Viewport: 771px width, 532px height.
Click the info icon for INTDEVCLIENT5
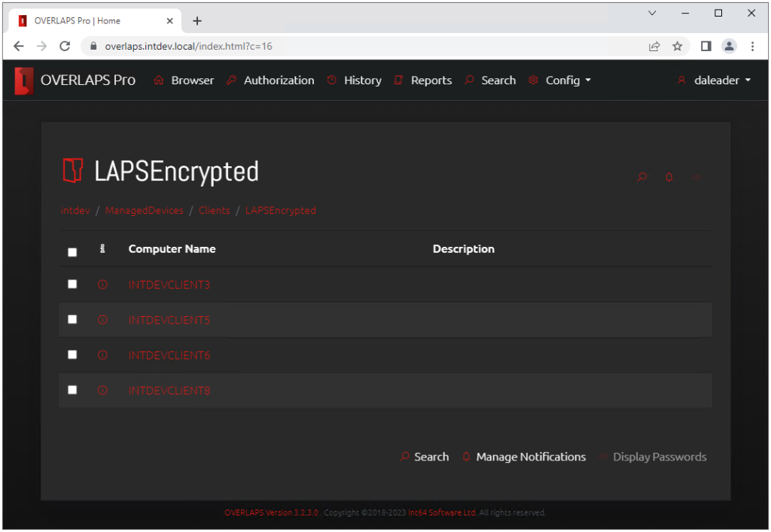[x=102, y=321]
